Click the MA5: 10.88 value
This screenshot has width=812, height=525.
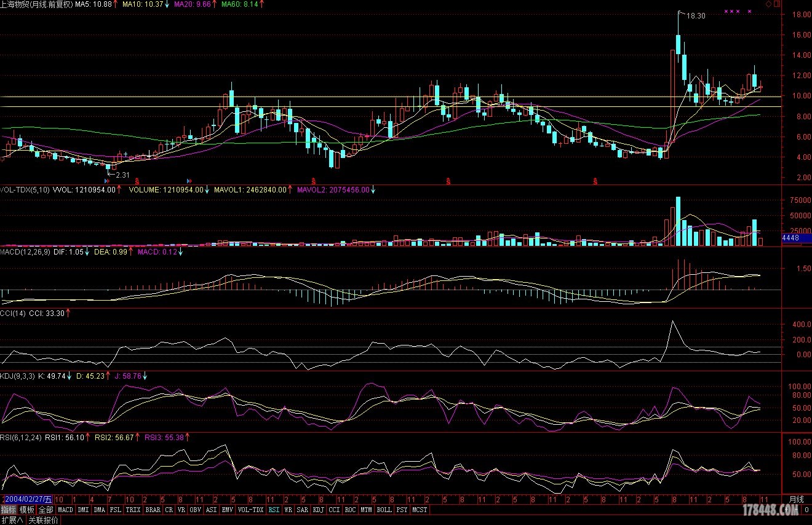click(x=94, y=4)
